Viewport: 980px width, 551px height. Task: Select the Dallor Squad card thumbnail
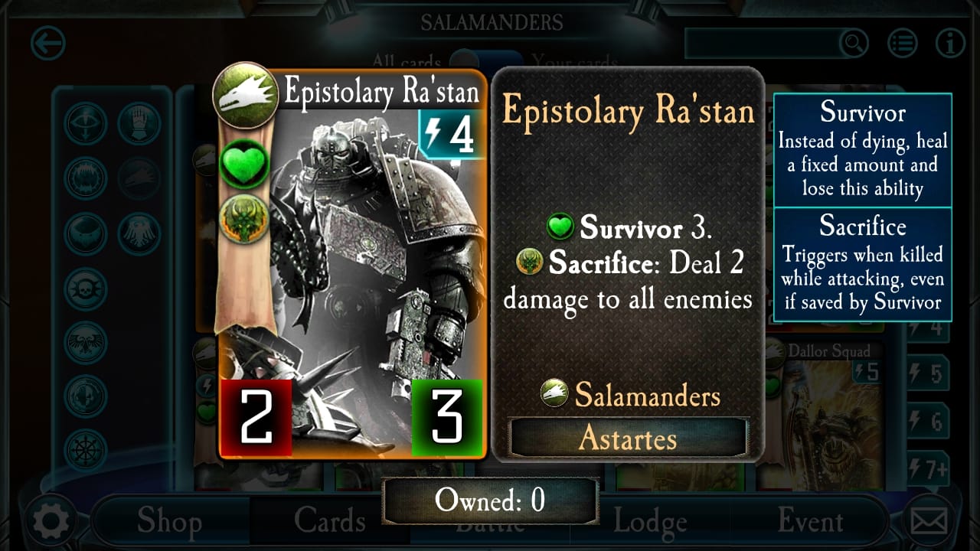coord(830,413)
